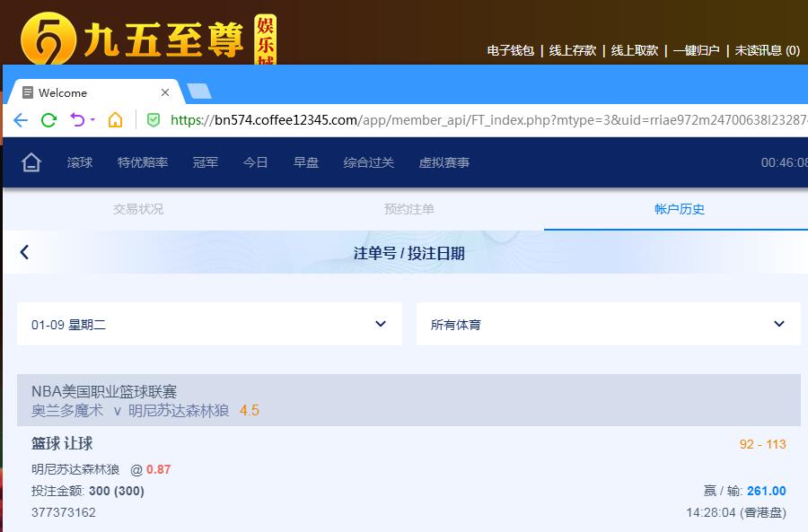Click the browser back arrow icon

[21, 120]
